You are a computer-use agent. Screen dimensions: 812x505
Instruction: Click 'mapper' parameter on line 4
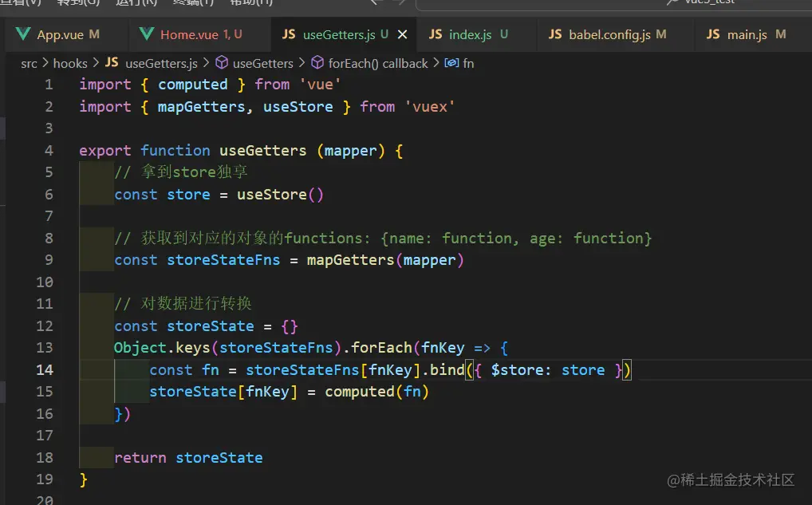pos(351,151)
